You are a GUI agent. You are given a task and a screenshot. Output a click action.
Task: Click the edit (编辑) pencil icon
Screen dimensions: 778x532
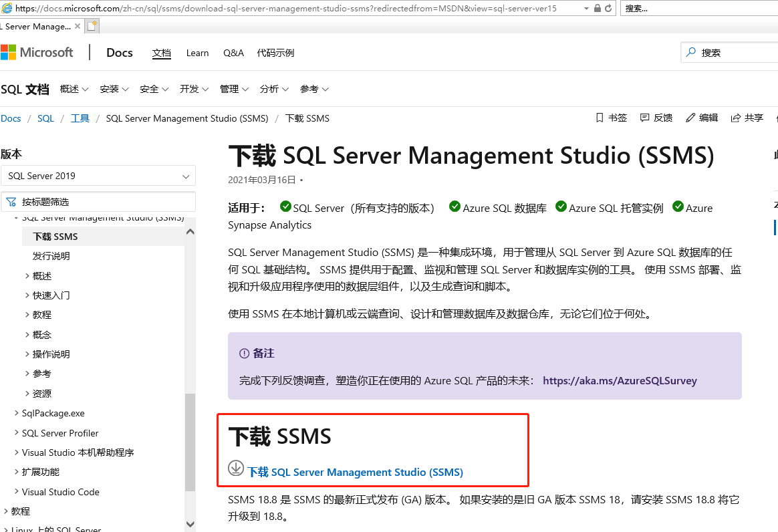(690, 118)
